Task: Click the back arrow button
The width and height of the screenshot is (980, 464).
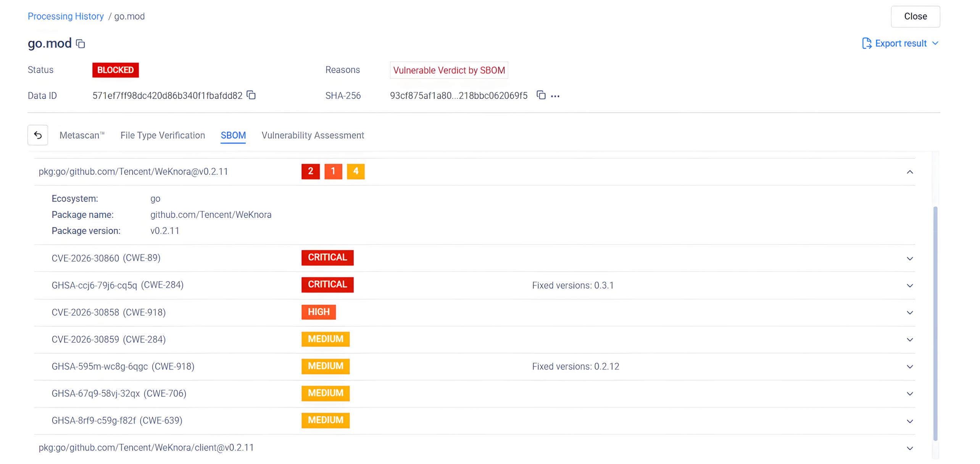Action: point(38,135)
